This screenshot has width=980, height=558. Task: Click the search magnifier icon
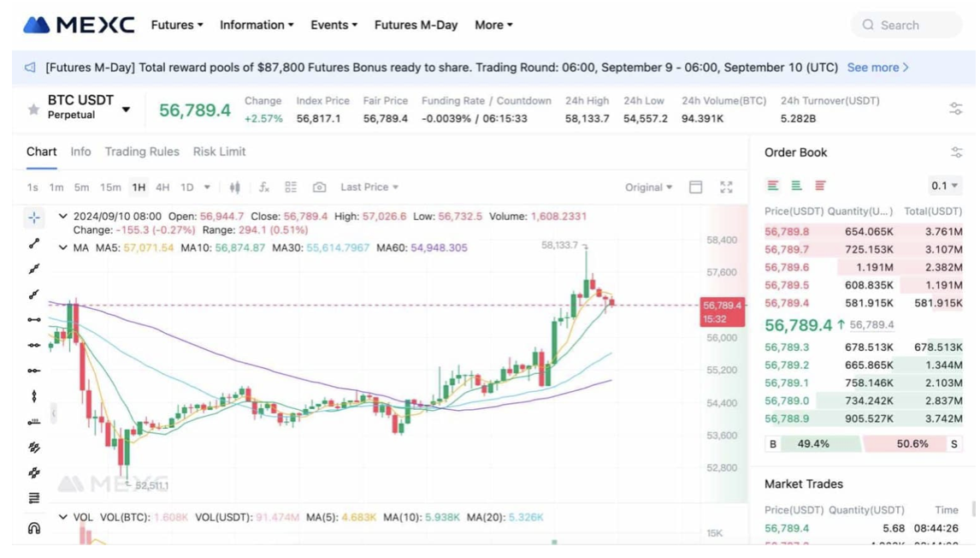click(x=868, y=25)
